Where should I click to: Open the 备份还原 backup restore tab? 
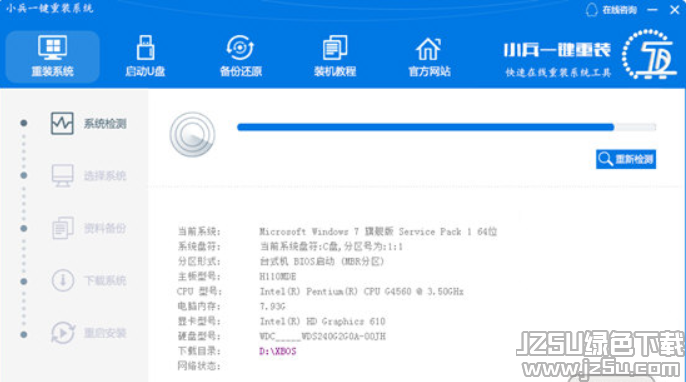tap(241, 56)
